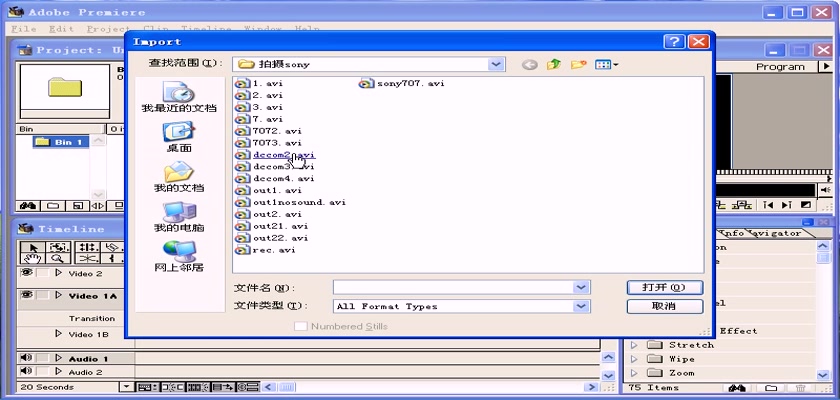Viewport: 840px width, 400px height.
Task: Open 网上邻居 shortcut in places sidebar
Action: [x=178, y=256]
